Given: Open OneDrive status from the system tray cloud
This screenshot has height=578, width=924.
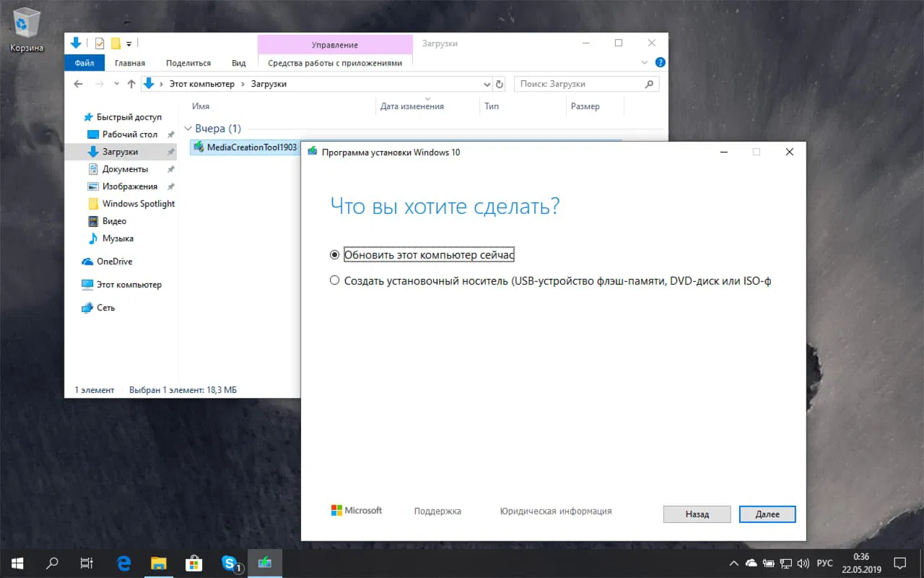Looking at the screenshot, I should tap(751, 563).
